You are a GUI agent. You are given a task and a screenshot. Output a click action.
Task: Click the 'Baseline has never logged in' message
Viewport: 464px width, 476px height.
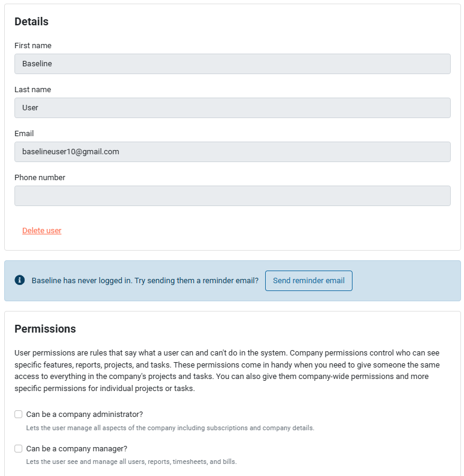[145, 281]
